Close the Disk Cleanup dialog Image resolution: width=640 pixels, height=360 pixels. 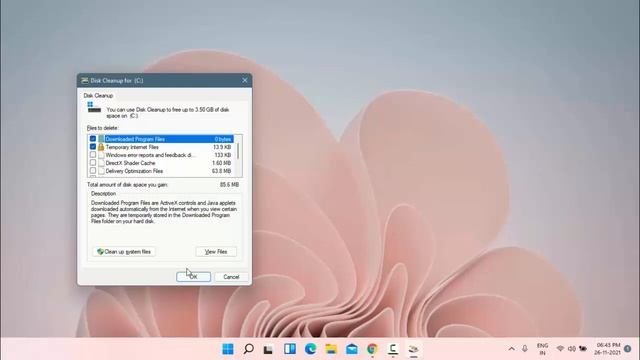[244, 80]
